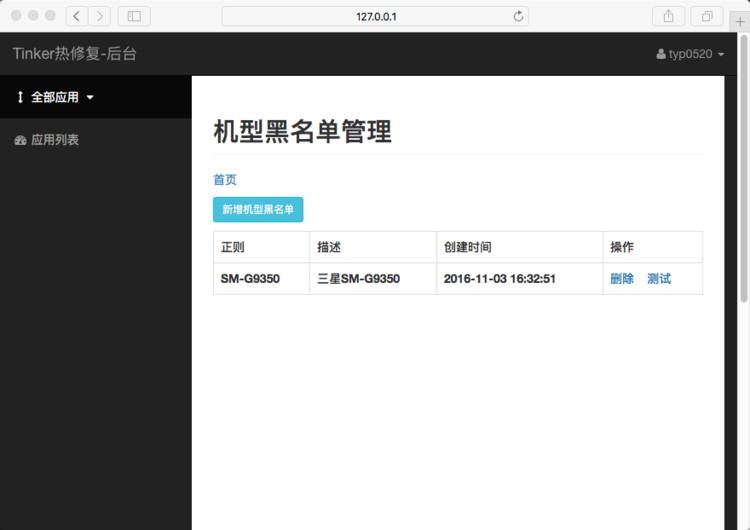Select the 2016-11-03 16:32:51 timestamp cell
This screenshot has height=530, width=750.
tap(519, 278)
